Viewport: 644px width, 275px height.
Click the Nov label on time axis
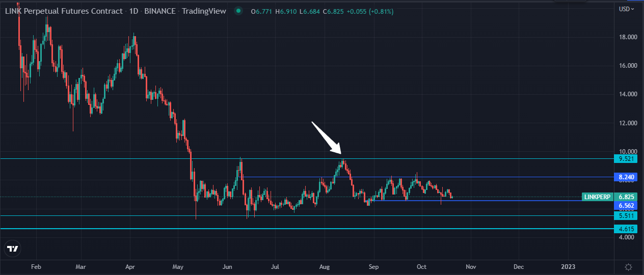tap(471, 266)
